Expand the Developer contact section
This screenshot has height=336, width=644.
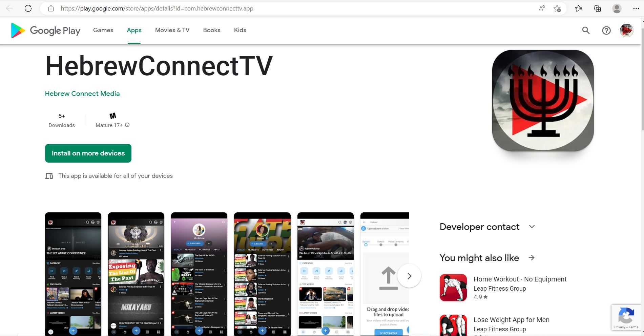[x=532, y=227]
